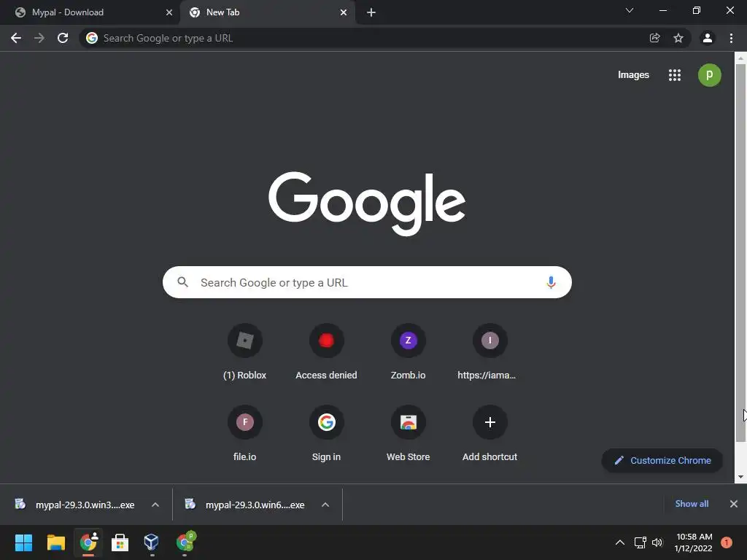
Task: Open the Web Store shortcut
Action: (x=409, y=435)
